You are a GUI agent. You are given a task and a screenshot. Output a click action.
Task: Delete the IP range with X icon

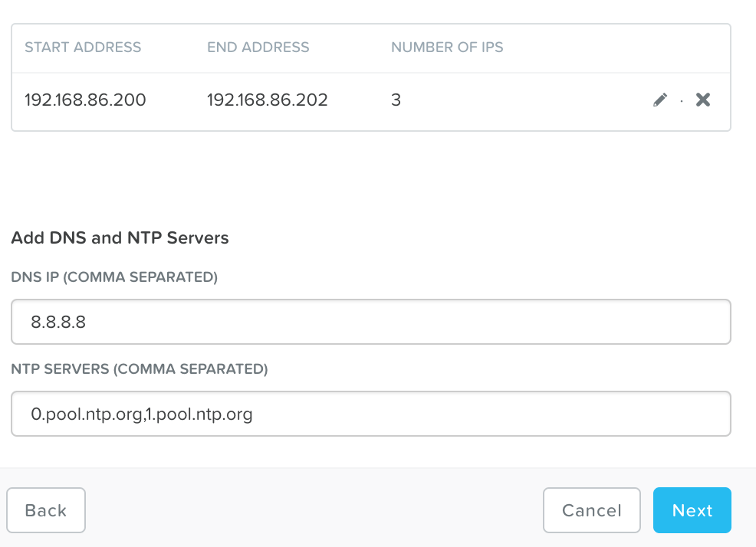703,100
